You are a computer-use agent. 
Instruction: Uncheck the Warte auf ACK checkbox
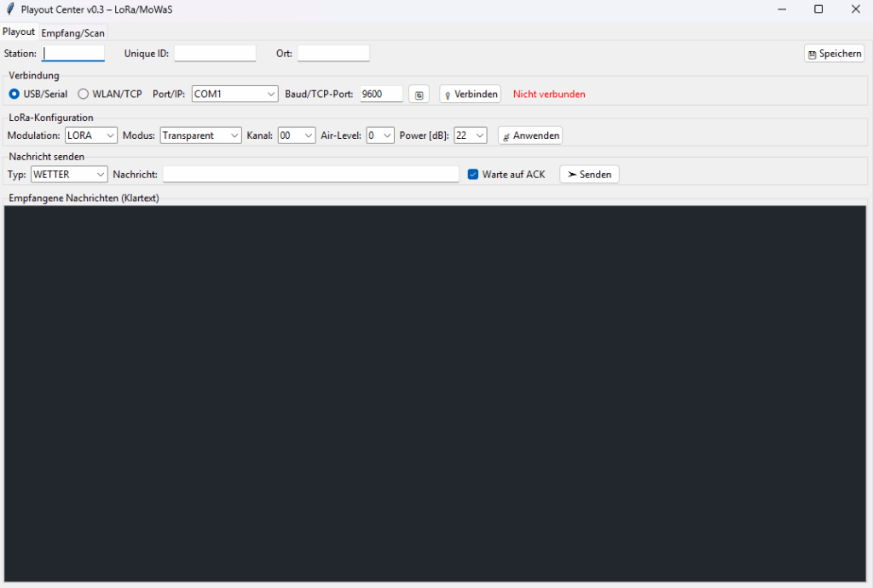click(474, 175)
